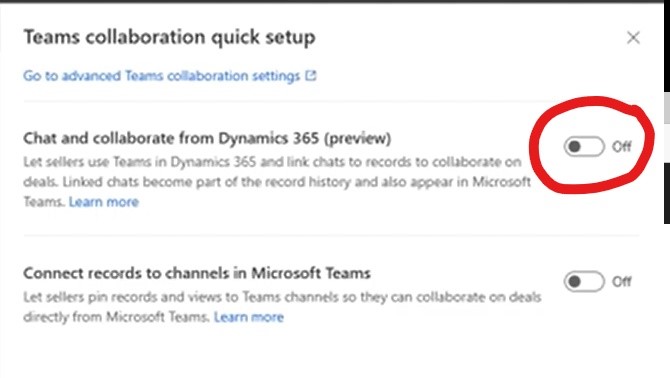Click 'Connect records to channels in Microsoft Teams' title
670x378 pixels.
click(x=197, y=273)
